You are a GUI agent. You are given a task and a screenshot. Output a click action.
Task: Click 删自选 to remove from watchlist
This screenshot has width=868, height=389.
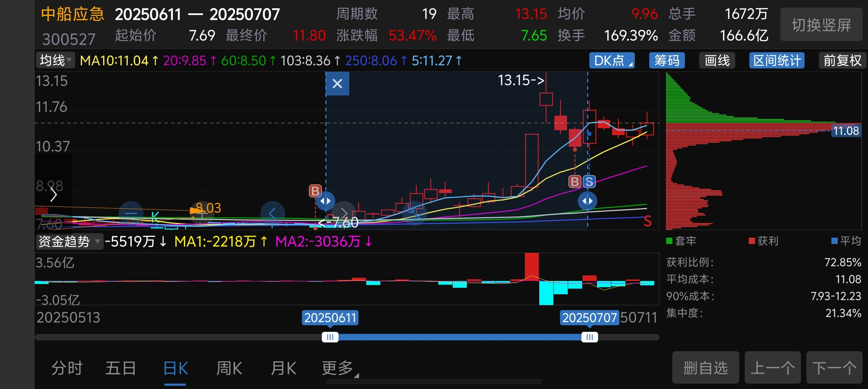(706, 368)
